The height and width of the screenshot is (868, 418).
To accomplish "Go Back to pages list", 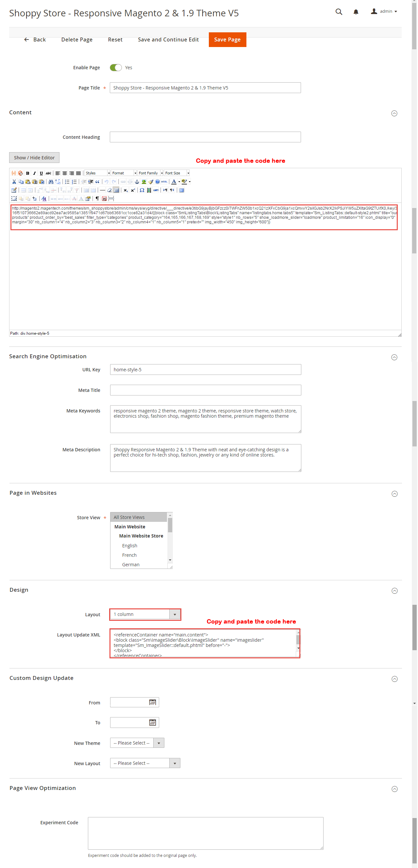I will click(35, 40).
